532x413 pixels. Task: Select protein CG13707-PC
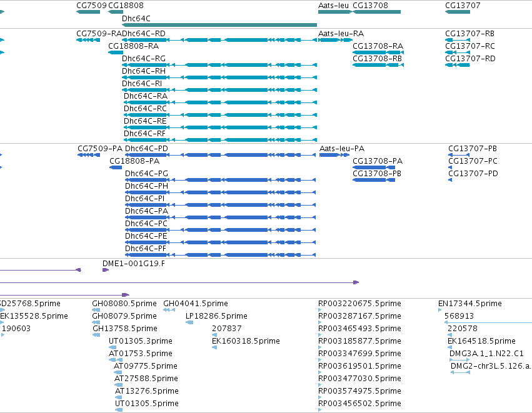click(x=473, y=161)
